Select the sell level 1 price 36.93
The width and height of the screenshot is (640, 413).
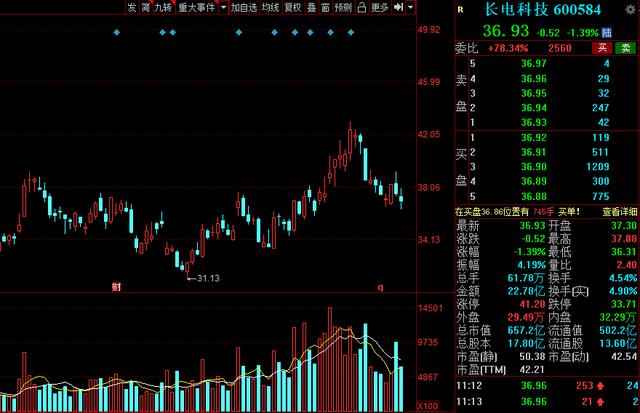point(533,122)
